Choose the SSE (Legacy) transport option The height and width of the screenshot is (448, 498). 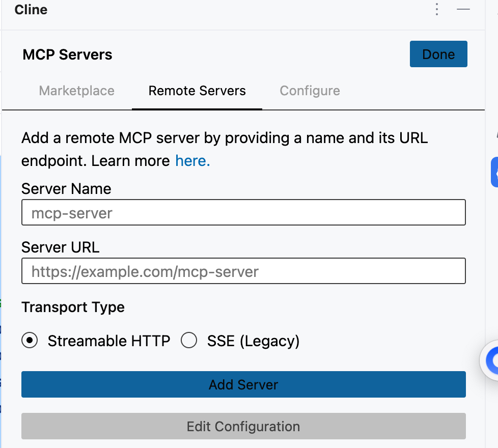[x=189, y=341]
